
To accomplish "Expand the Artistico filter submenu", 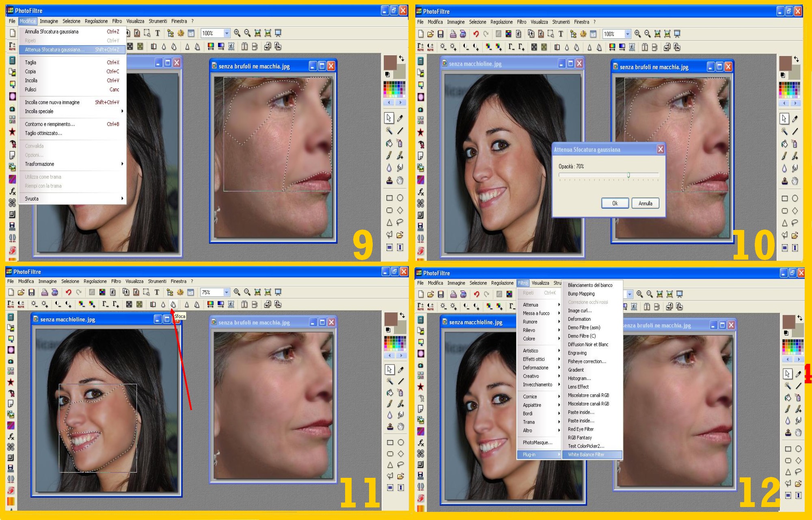I will pos(530,350).
